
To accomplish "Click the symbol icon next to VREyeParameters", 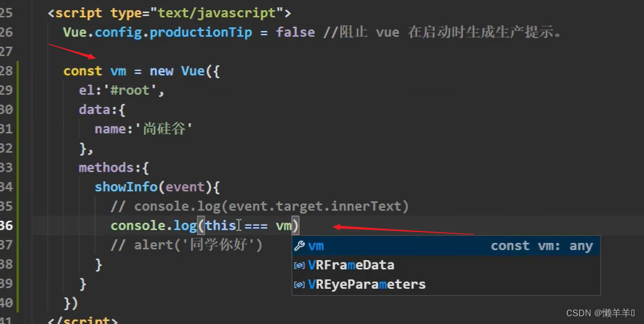I will [300, 284].
